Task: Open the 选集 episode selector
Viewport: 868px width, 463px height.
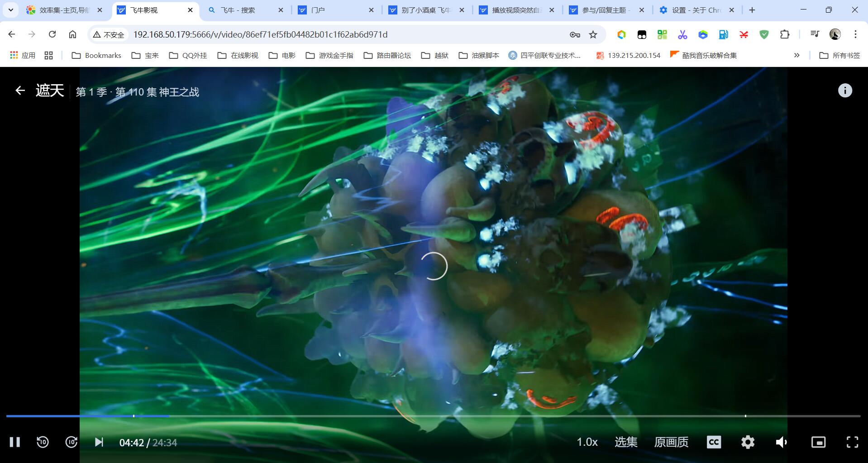Action: pos(626,442)
